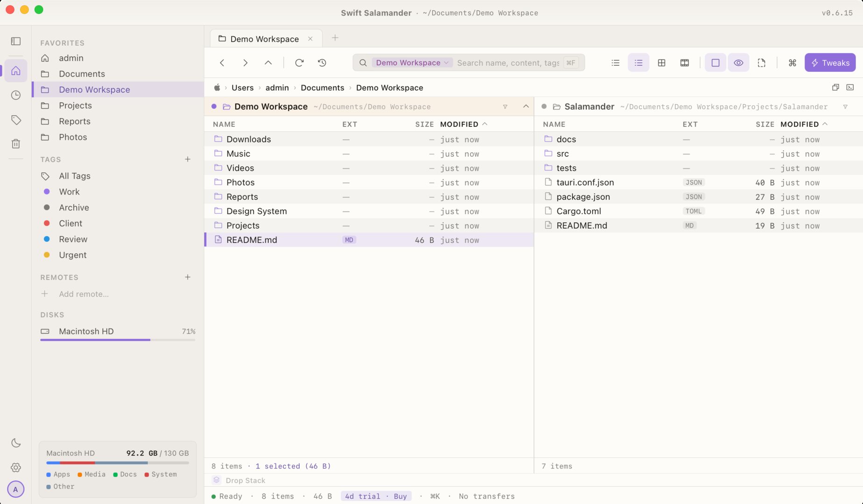Select the Urgent yellow tag
Viewport: 863px width, 504px height.
tap(72, 255)
